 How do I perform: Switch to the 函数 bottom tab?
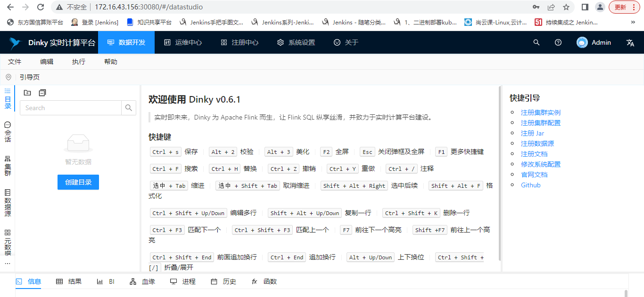coord(264,281)
